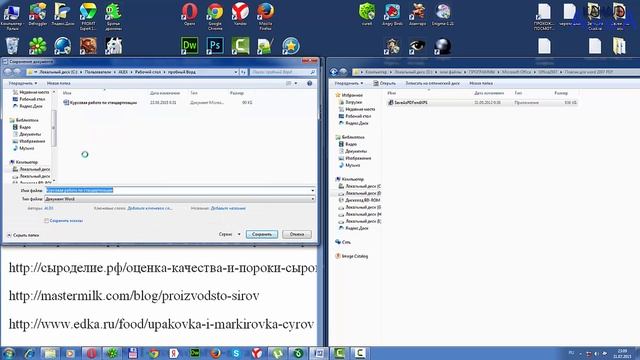
Task: Click Записать на оптический диск in Explorer
Action: [x=432, y=83]
